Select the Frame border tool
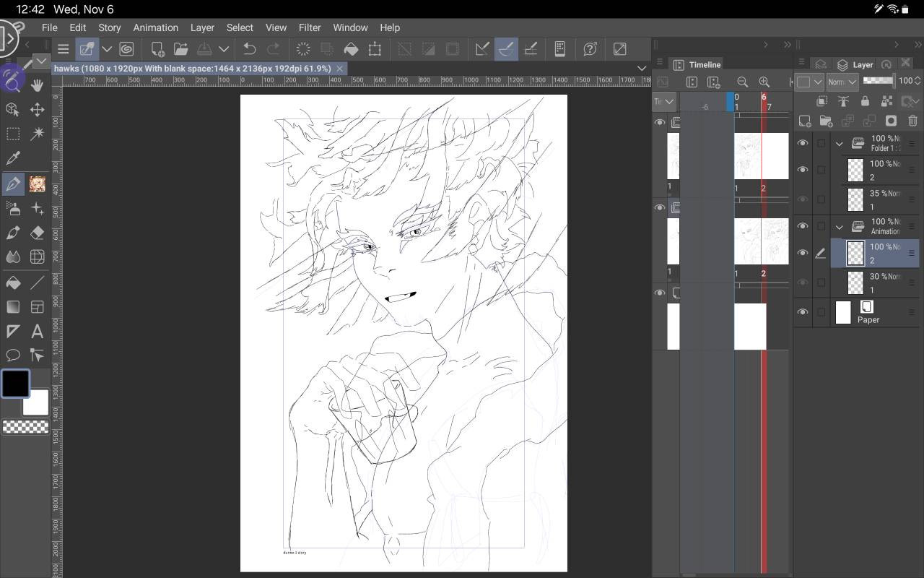 (37, 307)
